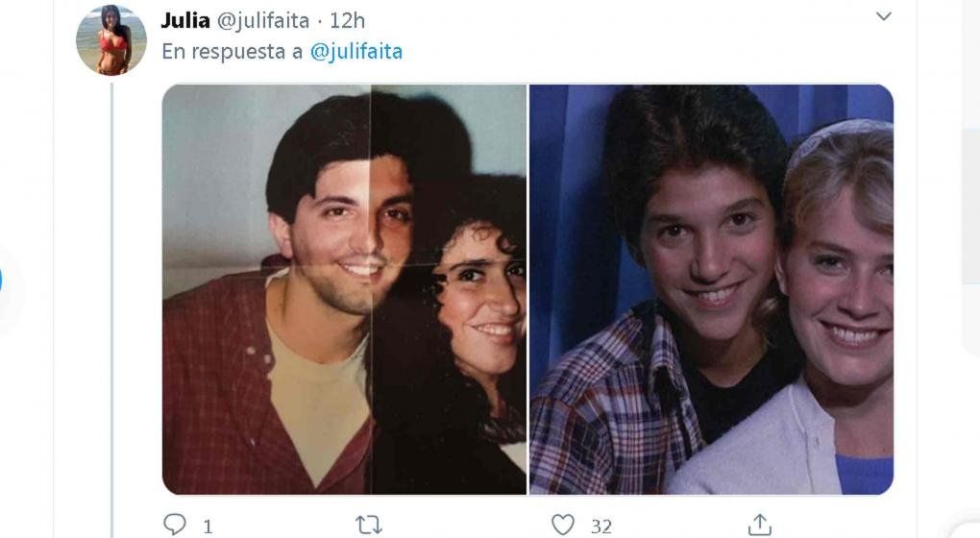Screen dimensions: 980x538
Task: Retweet this tweet using the arrows icon
Action: point(369,525)
